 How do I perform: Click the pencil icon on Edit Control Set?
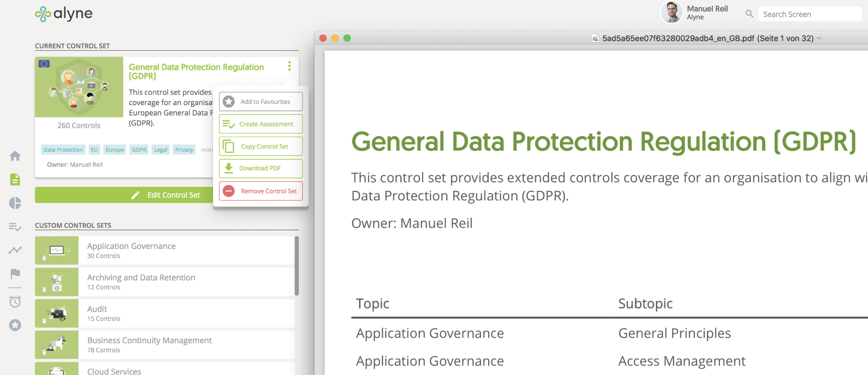click(x=135, y=195)
